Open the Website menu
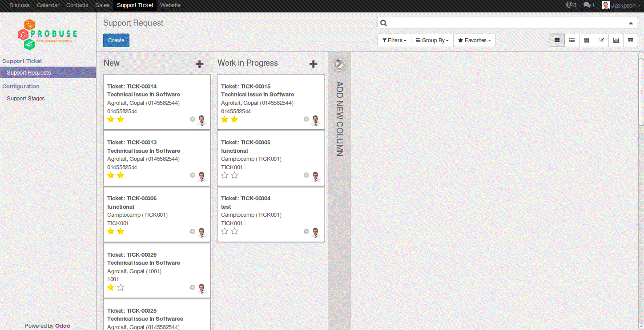Image resolution: width=644 pixels, height=330 pixels. 170,5
